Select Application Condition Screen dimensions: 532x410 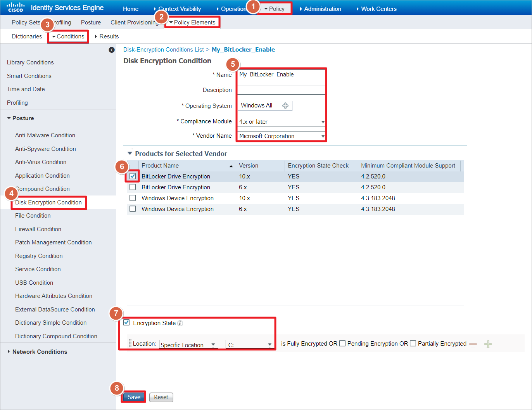(x=42, y=176)
